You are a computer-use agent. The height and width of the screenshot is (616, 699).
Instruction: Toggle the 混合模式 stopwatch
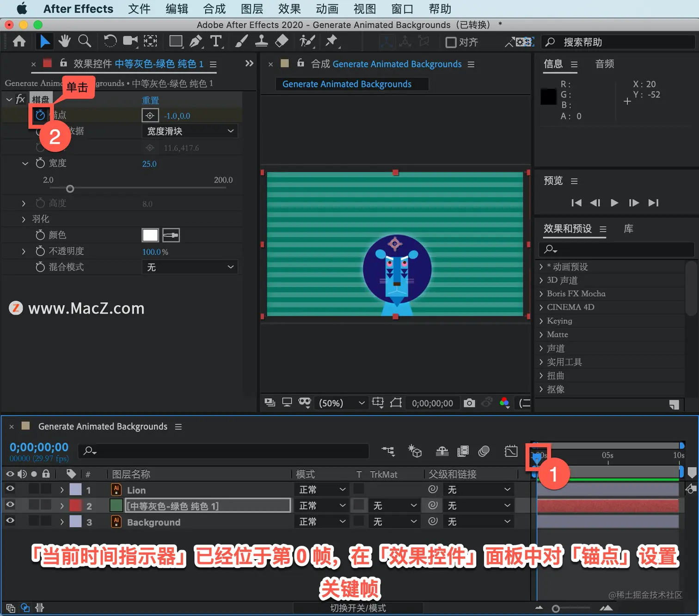pyautogui.click(x=40, y=267)
